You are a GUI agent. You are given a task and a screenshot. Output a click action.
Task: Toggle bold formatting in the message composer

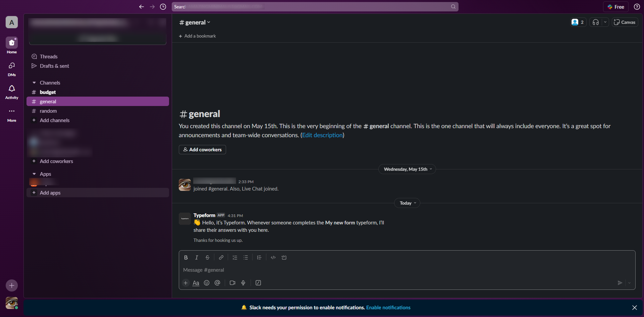point(186,257)
